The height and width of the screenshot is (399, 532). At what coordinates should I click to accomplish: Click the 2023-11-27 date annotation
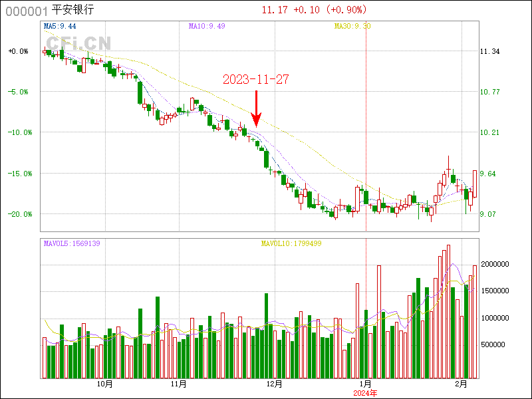[256, 79]
